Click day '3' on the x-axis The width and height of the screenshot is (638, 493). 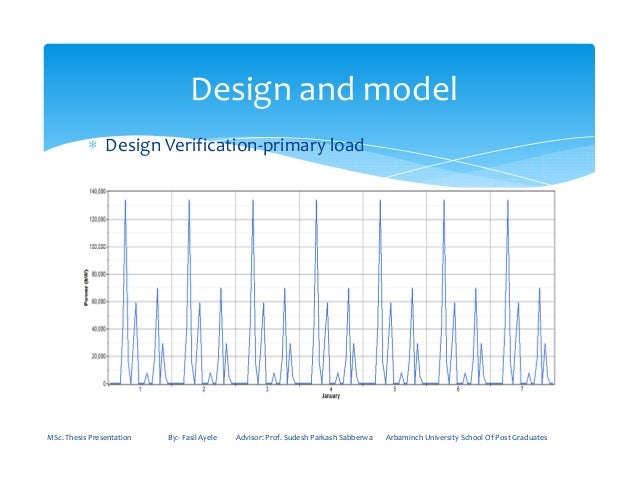click(x=267, y=389)
